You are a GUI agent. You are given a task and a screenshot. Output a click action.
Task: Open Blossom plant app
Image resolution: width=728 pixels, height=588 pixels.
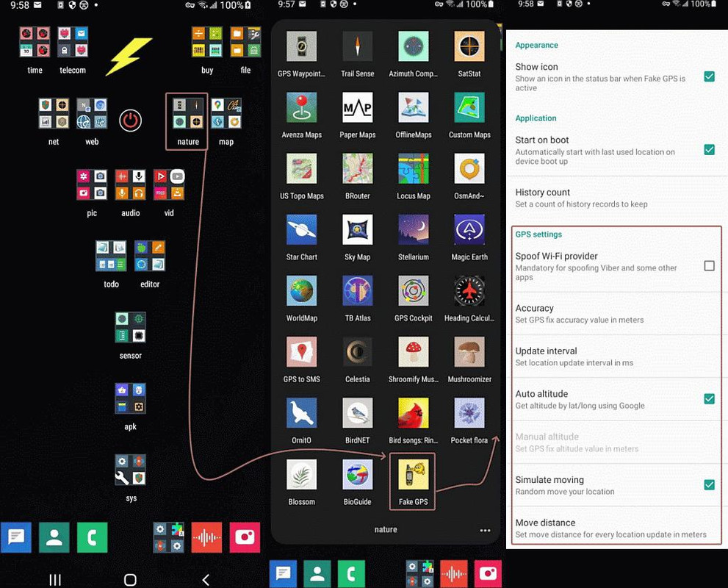click(301, 474)
